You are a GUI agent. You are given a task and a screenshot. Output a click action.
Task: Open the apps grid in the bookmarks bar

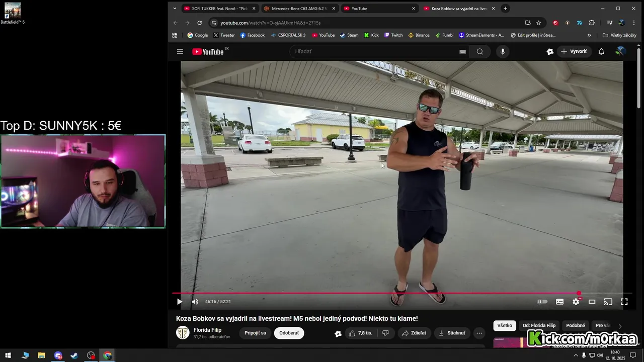point(175,35)
